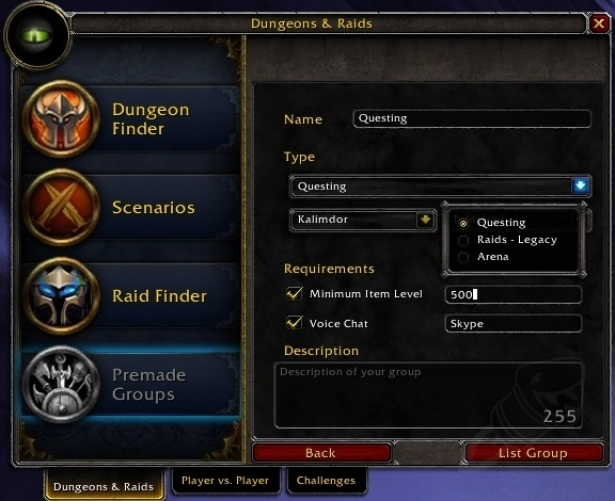Select the Scenarios crossed swords icon

pyautogui.click(x=61, y=208)
